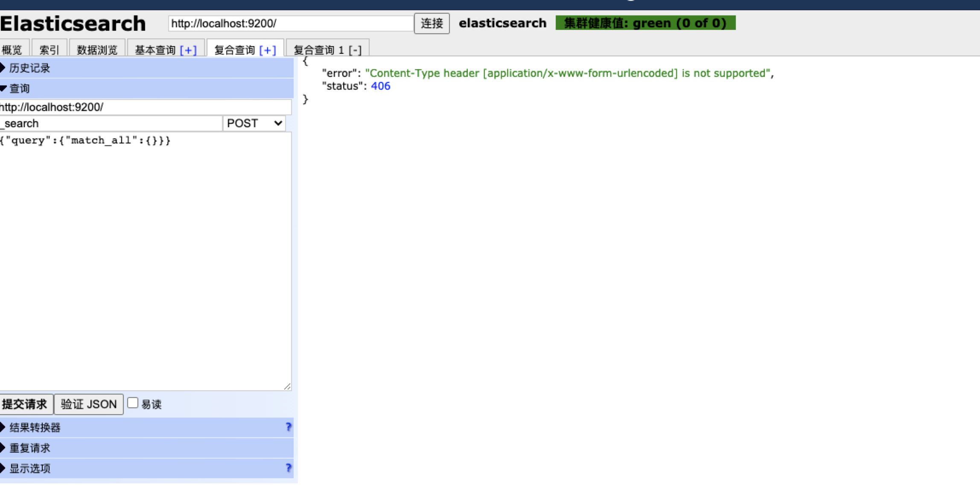980x503 pixels.
Task: Expand the 历史记录 section
Action: pyautogui.click(x=29, y=68)
